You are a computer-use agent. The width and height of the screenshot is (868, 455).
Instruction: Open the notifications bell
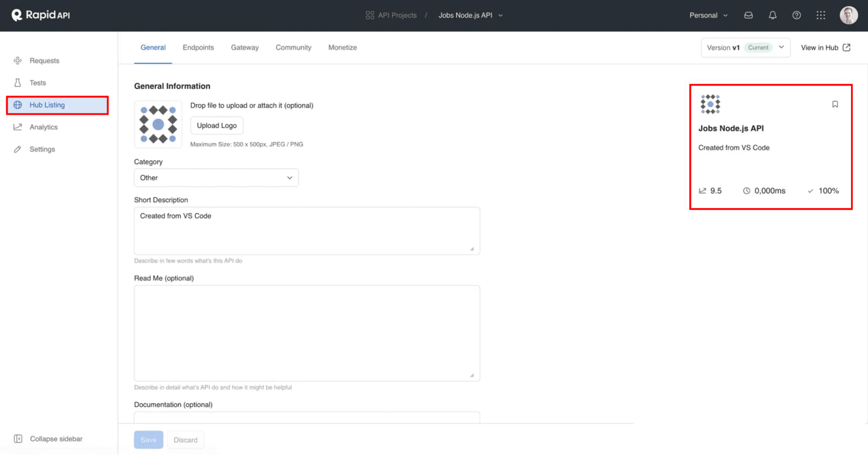click(x=772, y=15)
